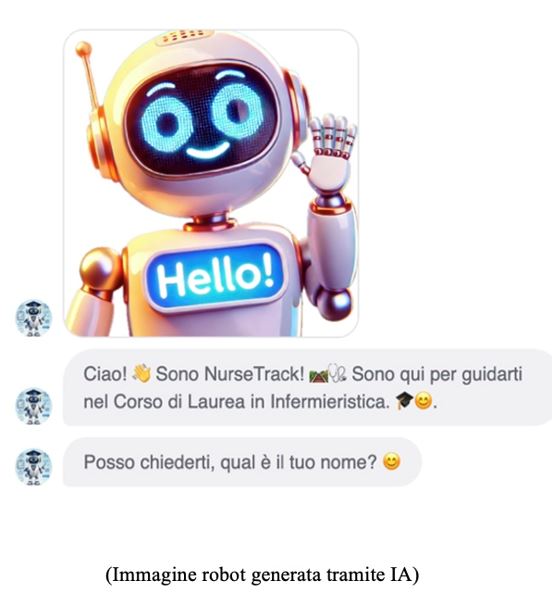Select the word NurseTrack! in the greeting

254,374
